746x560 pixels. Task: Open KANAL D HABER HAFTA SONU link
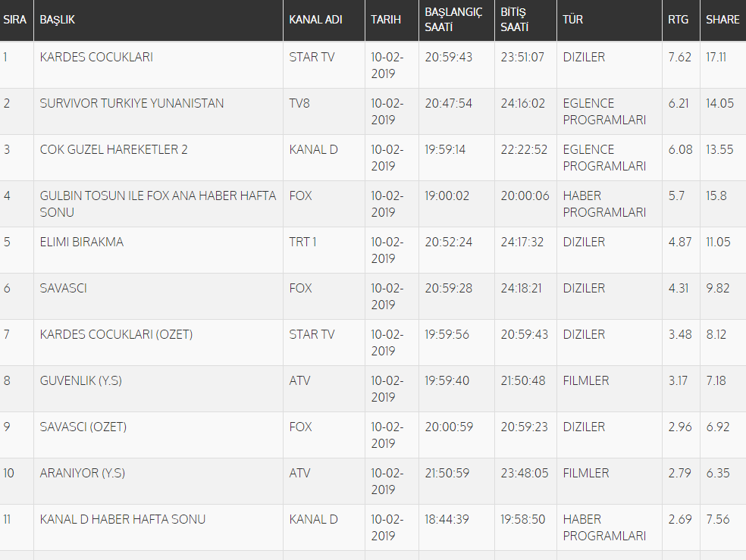tap(123, 520)
